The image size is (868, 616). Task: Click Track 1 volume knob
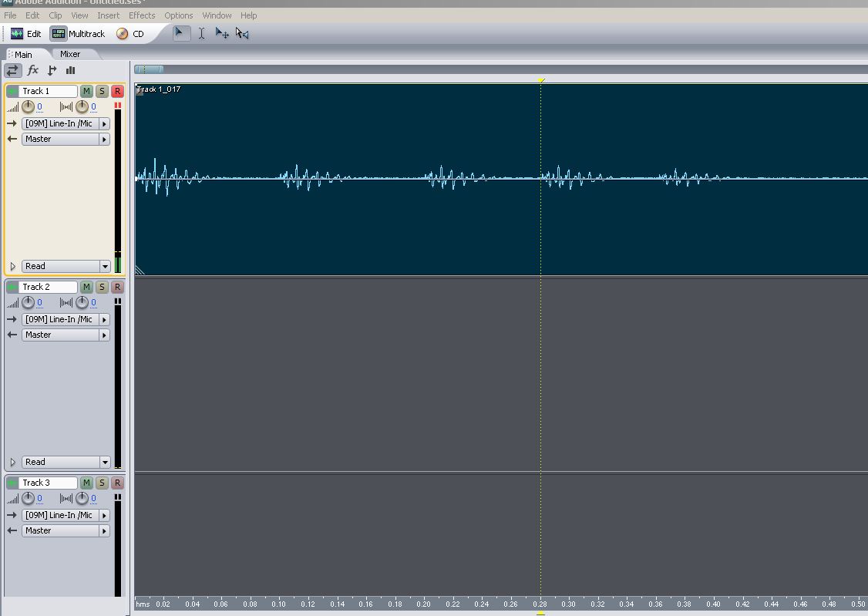tap(29, 107)
